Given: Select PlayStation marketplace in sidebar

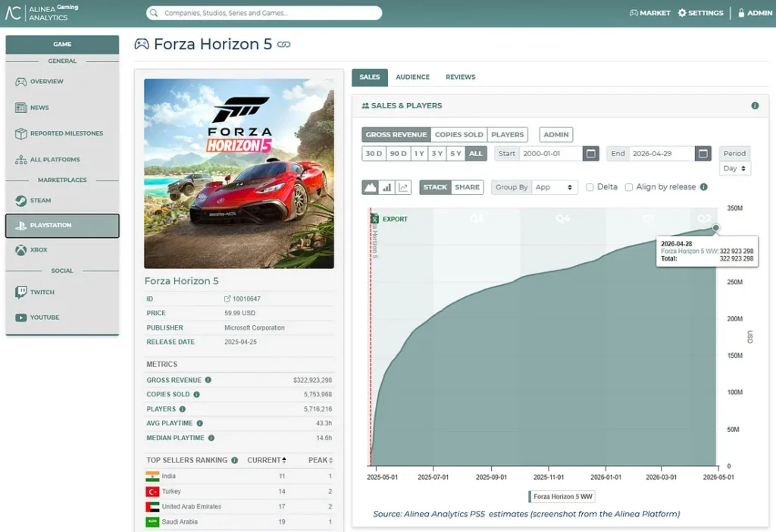Looking at the screenshot, I should point(62,225).
